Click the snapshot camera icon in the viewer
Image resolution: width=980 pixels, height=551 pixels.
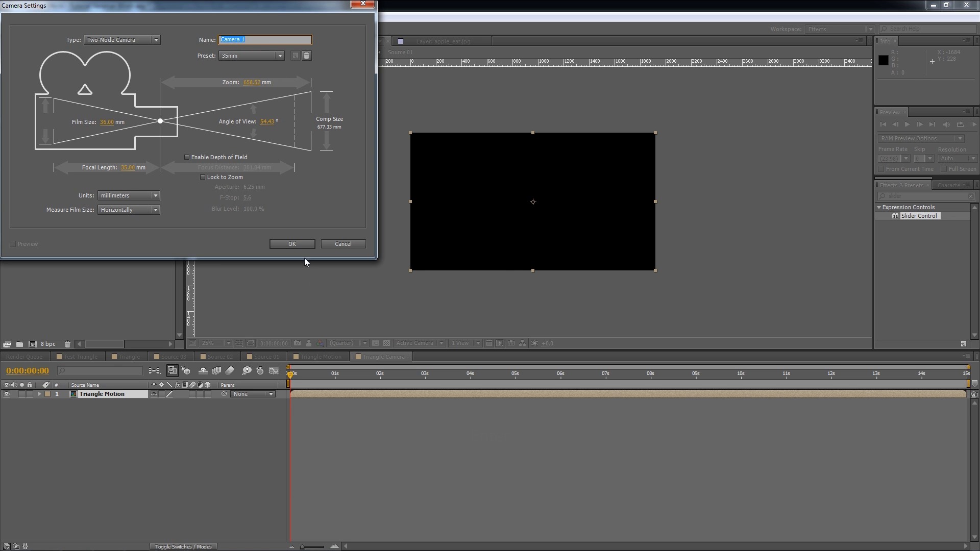297,343
